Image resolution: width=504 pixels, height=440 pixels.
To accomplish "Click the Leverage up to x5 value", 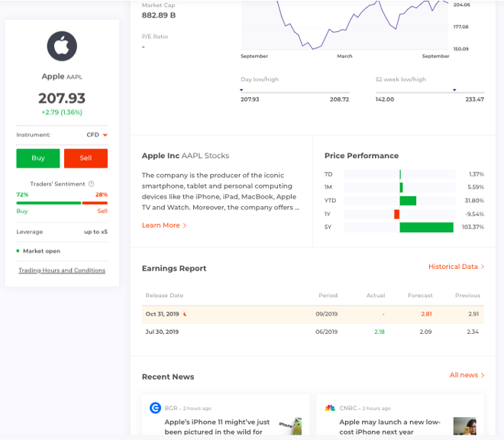I will [x=95, y=231].
